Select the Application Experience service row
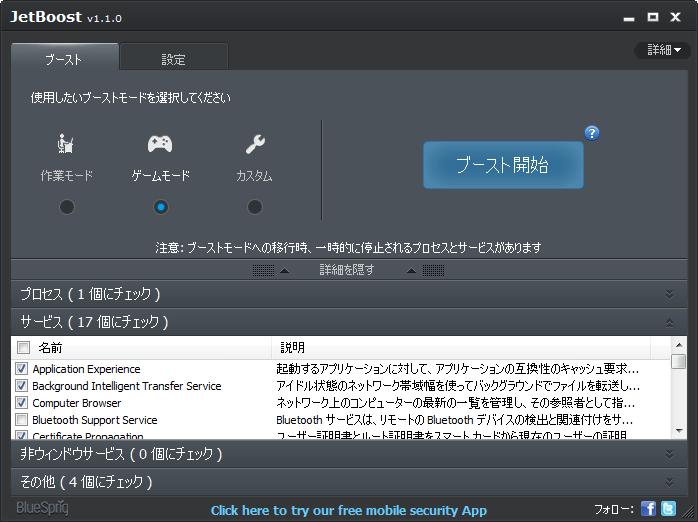 [x=341, y=368]
